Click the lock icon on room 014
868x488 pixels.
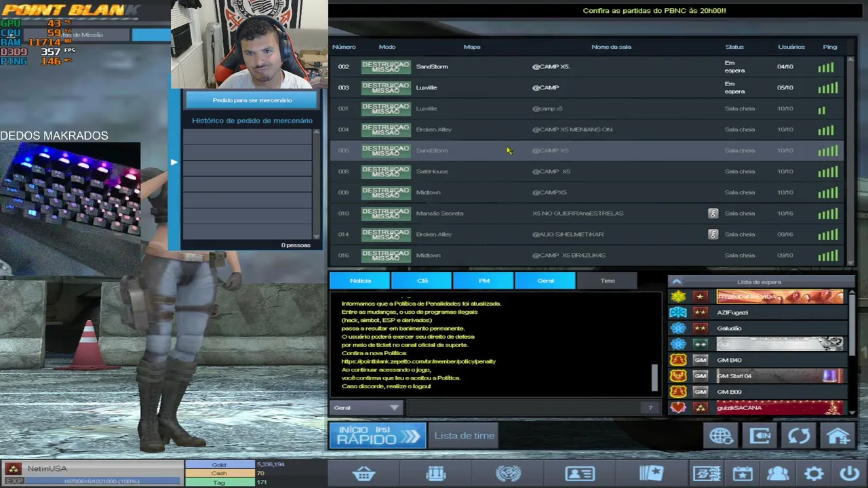coord(713,235)
